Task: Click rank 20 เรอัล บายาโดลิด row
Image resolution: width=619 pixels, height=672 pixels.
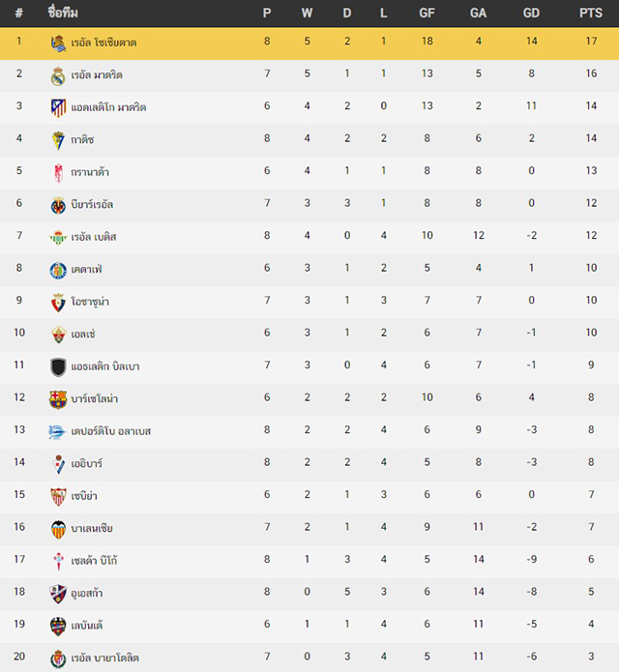Action: point(309,657)
